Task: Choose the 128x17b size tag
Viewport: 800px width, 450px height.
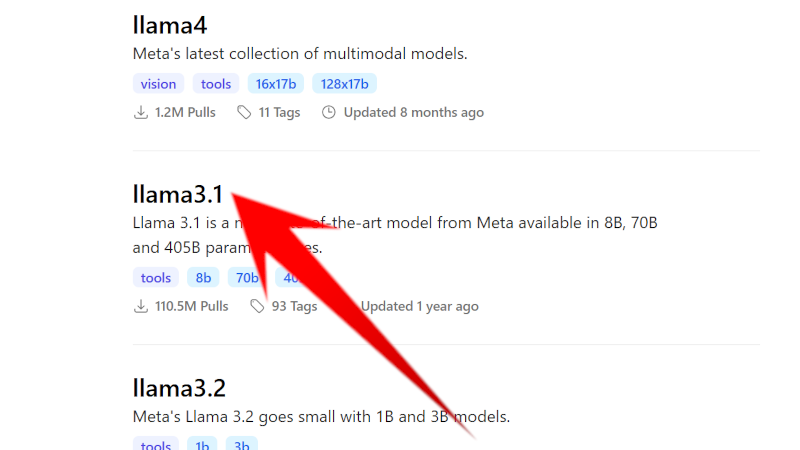Action: (344, 84)
